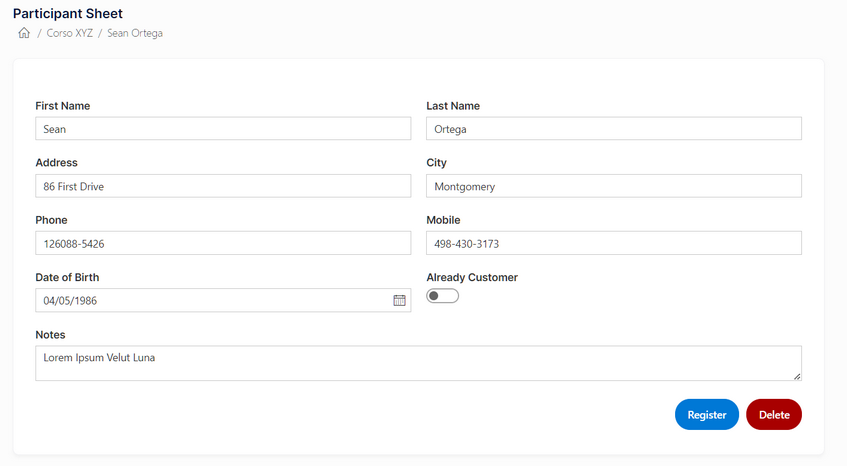The height and width of the screenshot is (466, 847).
Task: Grab the Notes textarea resize handle
Action: [x=797, y=376]
